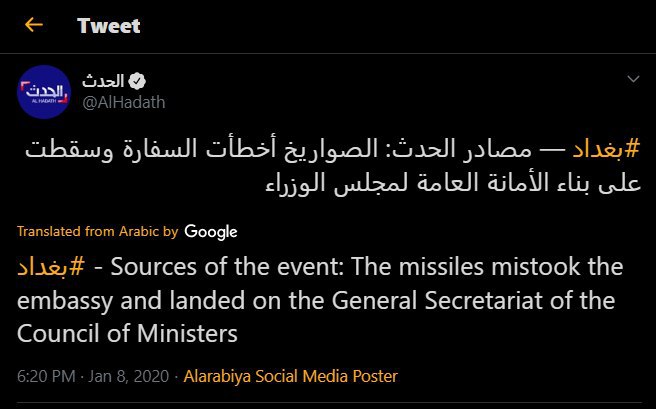The height and width of the screenshot is (409, 656).
Task: Open the الحدث display name link
Action: click(x=103, y=81)
